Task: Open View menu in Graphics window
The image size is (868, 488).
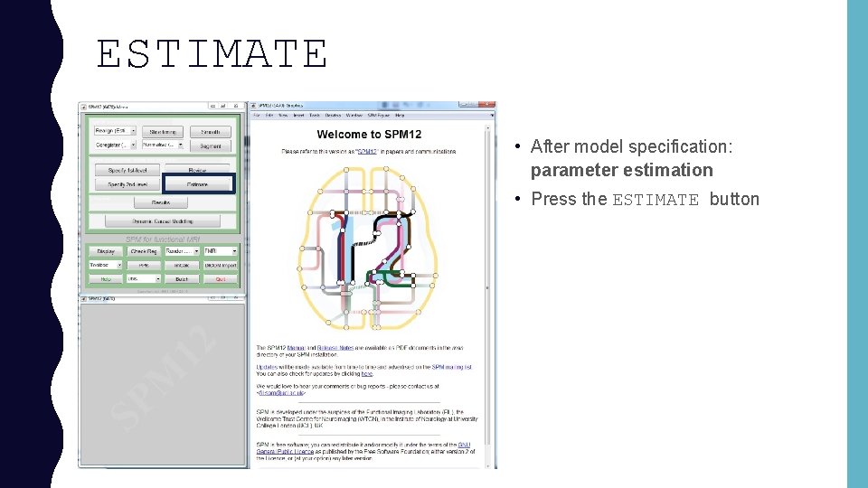Action: click(283, 115)
